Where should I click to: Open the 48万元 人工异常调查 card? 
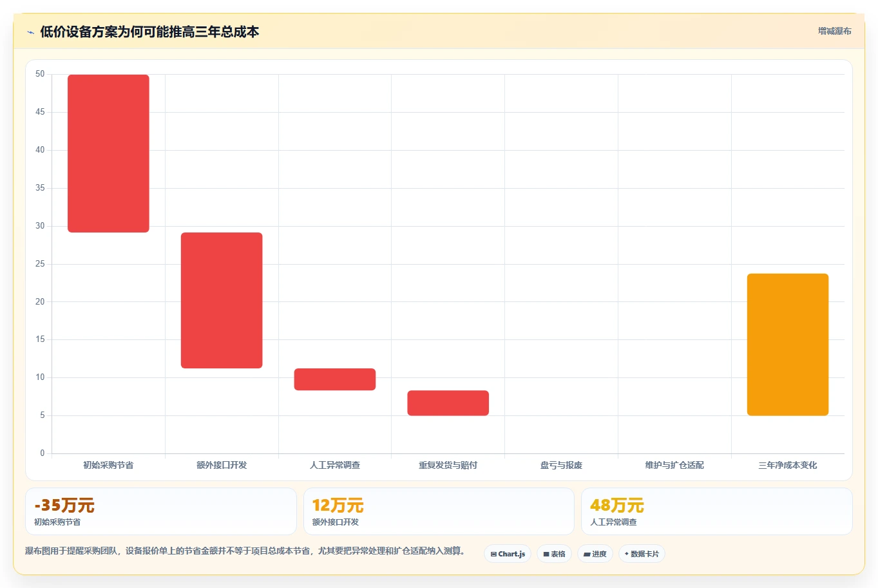pyautogui.click(x=716, y=511)
